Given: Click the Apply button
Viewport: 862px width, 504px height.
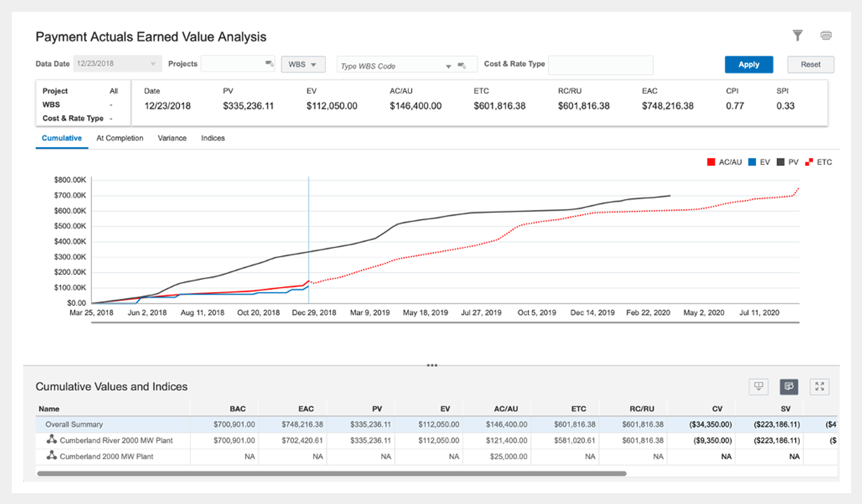Looking at the screenshot, I should (x=749, y=64).
